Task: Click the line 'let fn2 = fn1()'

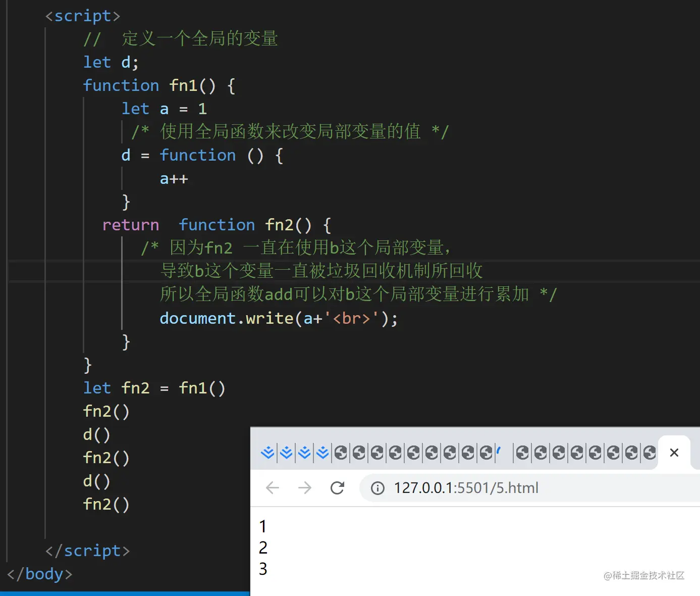Action: [x=154, y=388]
